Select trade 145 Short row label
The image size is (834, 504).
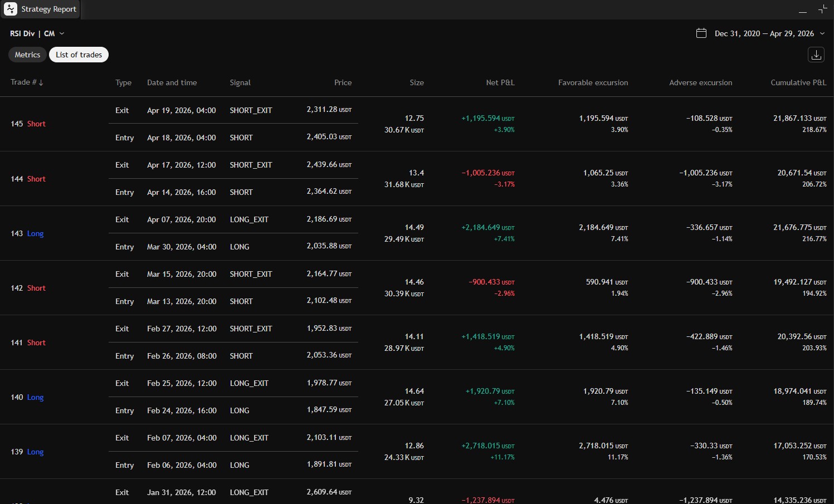point(28,124)
